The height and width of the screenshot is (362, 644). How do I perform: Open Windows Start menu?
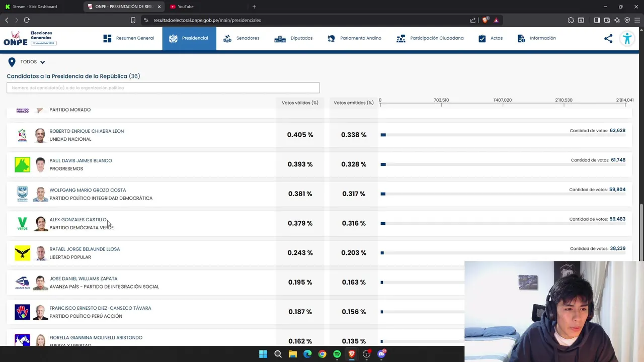pyautogui.click(x=263, y=354)
